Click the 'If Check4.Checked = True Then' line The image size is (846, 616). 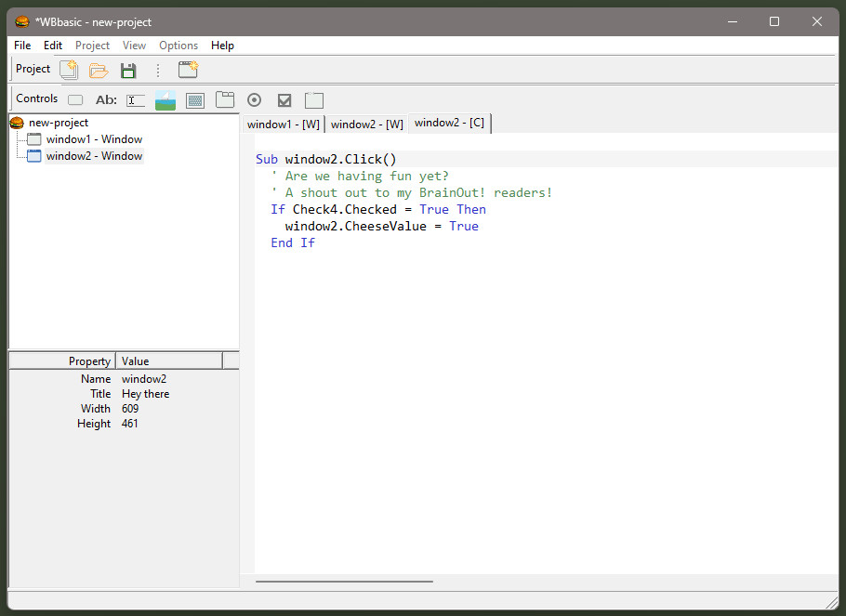coord(378,209)
